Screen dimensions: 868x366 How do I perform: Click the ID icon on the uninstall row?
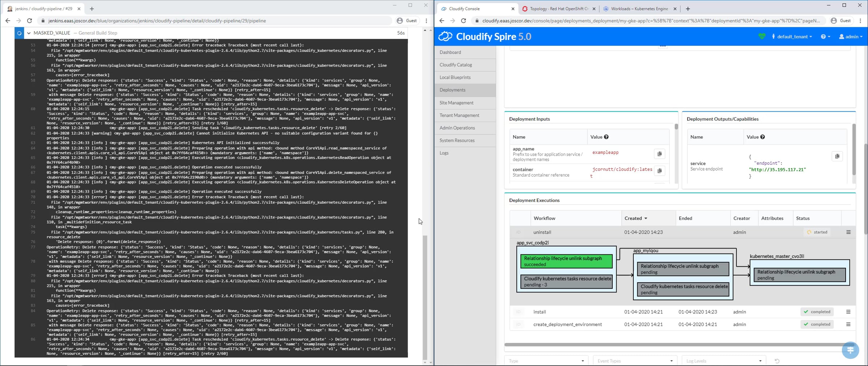[x=518, y=232]
